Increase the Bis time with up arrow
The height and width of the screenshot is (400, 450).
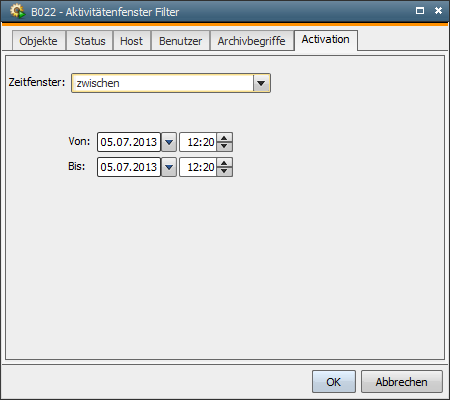224,163
